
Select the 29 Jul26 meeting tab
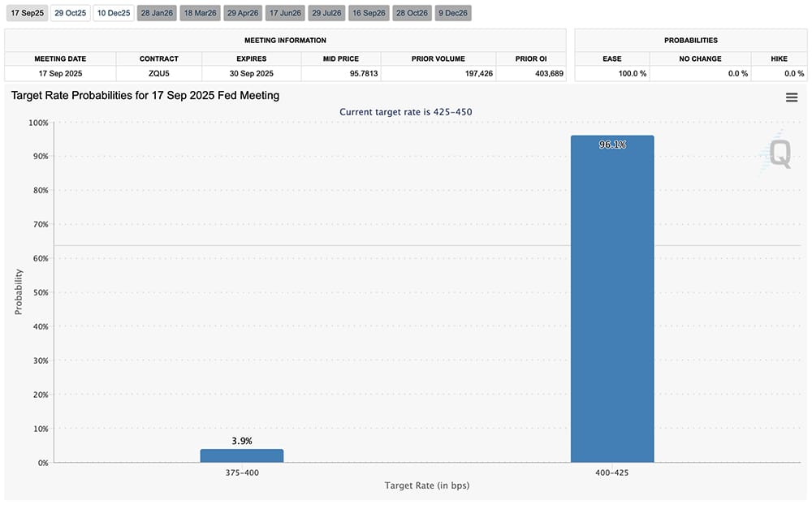point(328,13)
